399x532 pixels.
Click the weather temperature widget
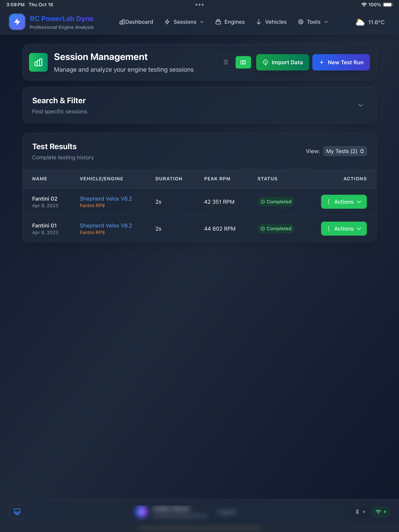pyautogui.click(x=370, y=22)
